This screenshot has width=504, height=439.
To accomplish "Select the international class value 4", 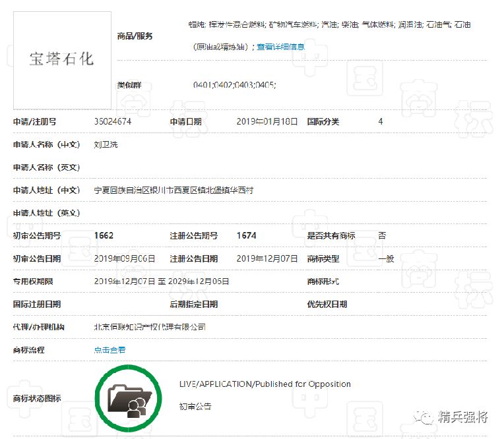I will click(x=381, y=121).
